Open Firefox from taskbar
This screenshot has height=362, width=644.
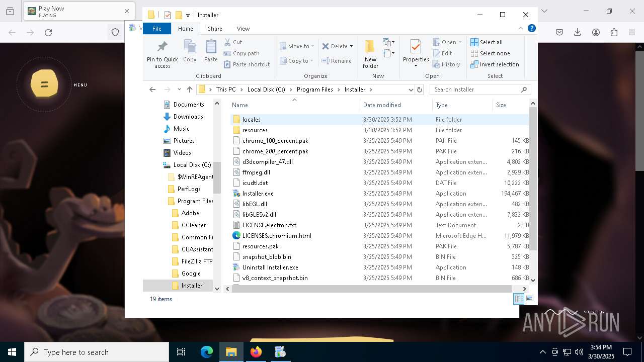(x=256, y=352)
